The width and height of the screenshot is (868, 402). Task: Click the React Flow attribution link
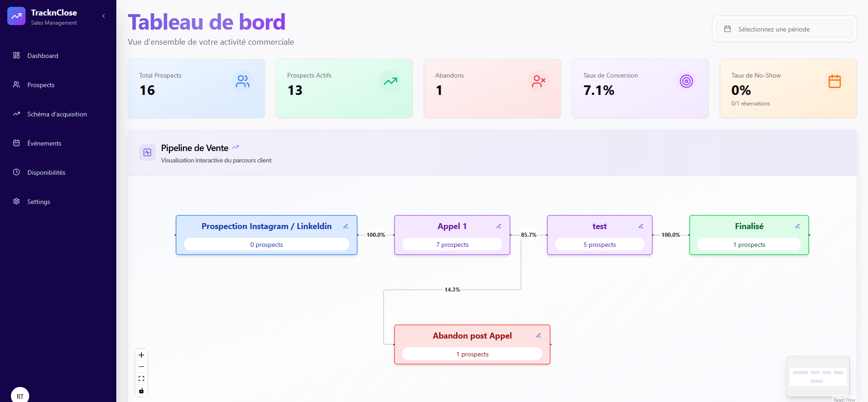click(x=844, y=400)
